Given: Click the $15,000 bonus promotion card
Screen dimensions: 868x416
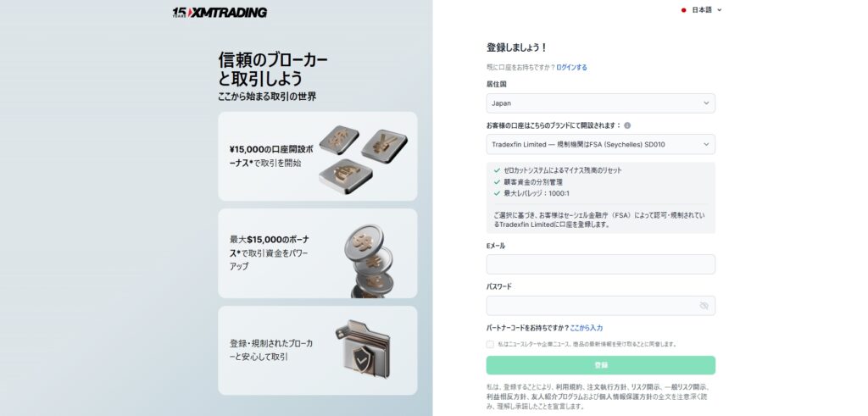Looking at the screenshot, I should click(x=318, y=253).
